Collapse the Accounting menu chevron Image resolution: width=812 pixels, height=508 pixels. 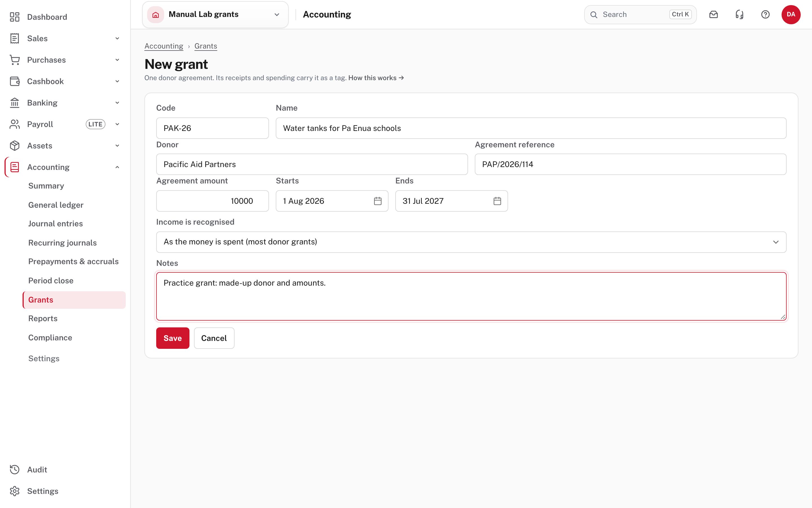point(117,167)
